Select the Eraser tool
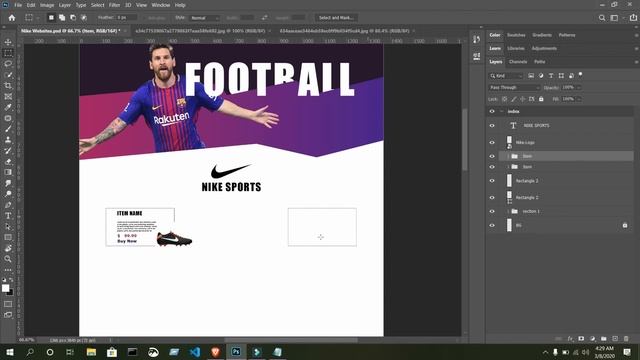The width and height of the screenshot is (640, 360). point(8,162)
